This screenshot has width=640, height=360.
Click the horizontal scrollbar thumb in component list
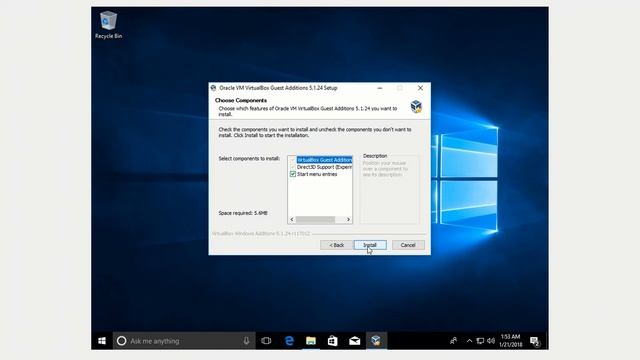coord(316,219)
